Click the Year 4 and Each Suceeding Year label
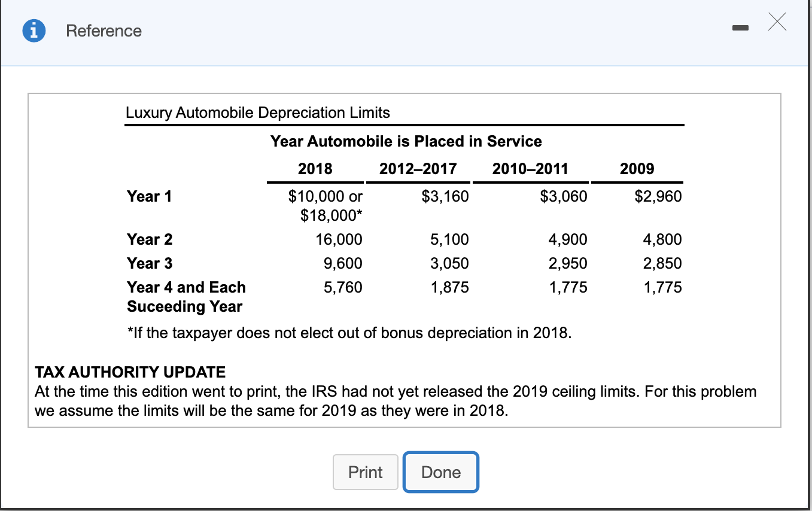The image size is (812, 511). [185, 297]
